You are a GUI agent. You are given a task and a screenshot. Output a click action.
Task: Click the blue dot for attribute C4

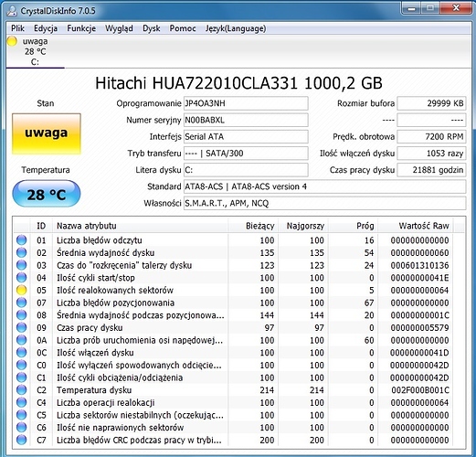tap(21, 402)
